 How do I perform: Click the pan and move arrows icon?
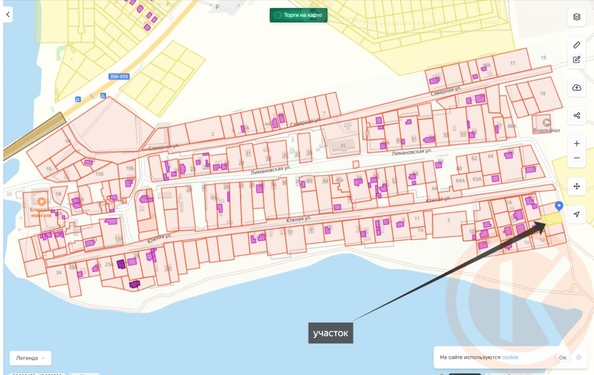coord(576,186)
